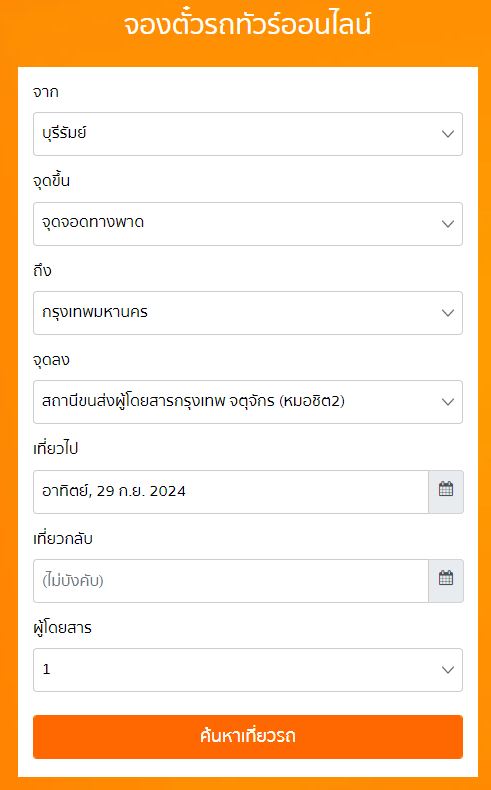491x790 pixels.
Task: Click the chevron arrow in the จุดขึ้น field
Action: 448,224
